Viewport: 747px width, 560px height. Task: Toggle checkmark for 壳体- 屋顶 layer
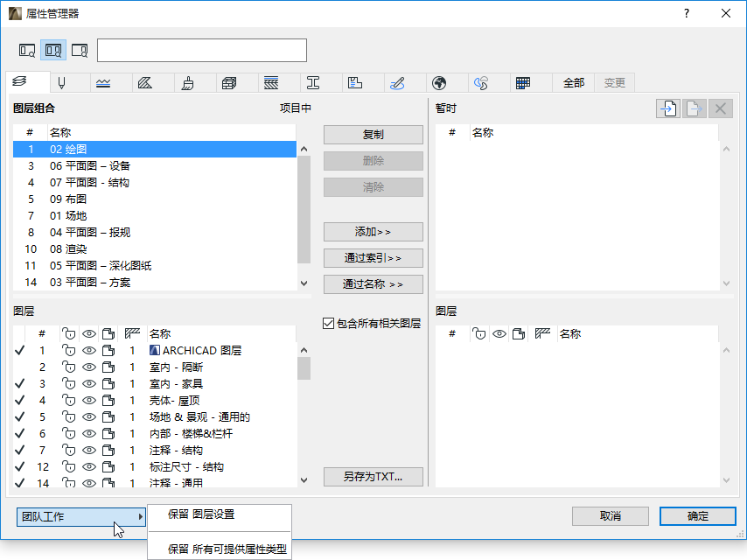pos(19,401)
